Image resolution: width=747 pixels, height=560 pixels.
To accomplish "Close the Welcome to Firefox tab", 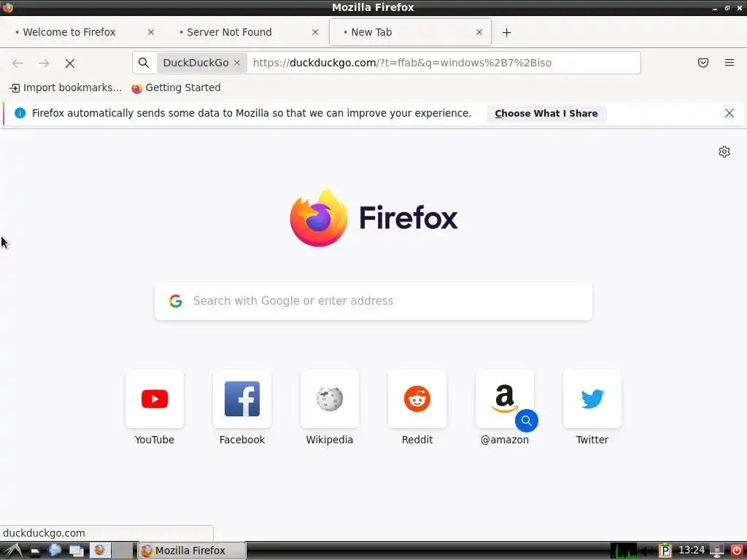I will [150, 32].
